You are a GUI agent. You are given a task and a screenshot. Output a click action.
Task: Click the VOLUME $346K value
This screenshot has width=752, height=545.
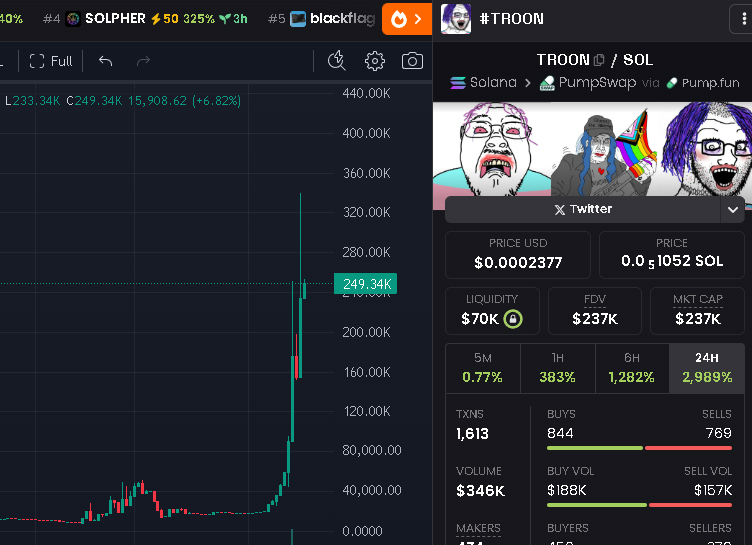pyautogui.click(x=481, y=490)
